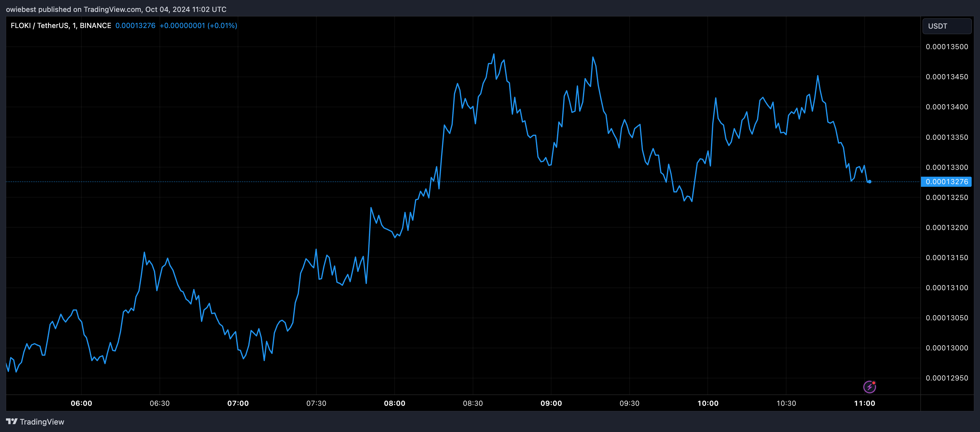Click the 11:00 time axis label
The width and height of the screenshot is (980, 432).
point(865,403)
